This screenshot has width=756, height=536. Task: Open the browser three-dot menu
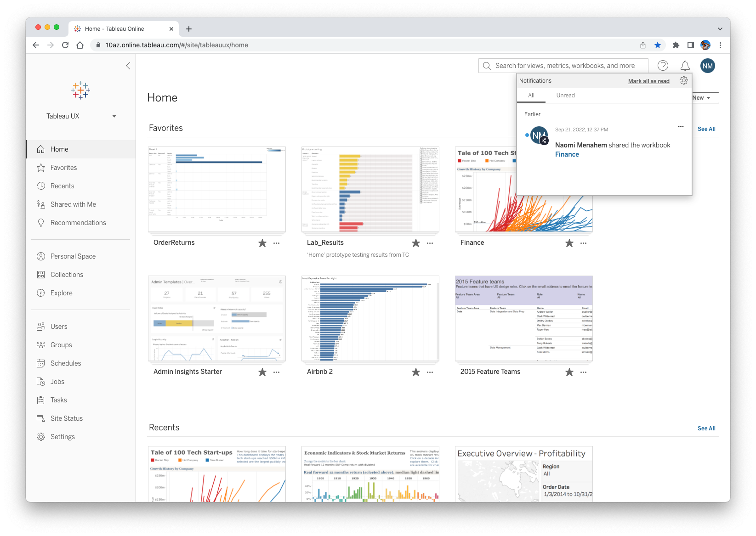[x=720, y=45]
